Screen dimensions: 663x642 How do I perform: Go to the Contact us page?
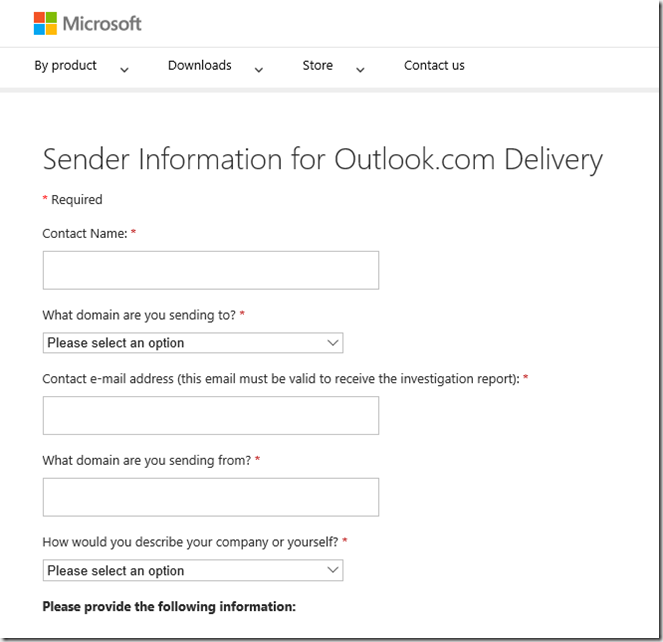coord(434,66)
